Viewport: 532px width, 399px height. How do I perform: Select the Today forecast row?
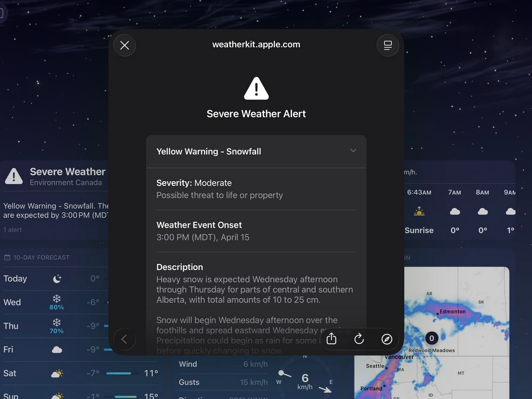click(x=52, y=278)
